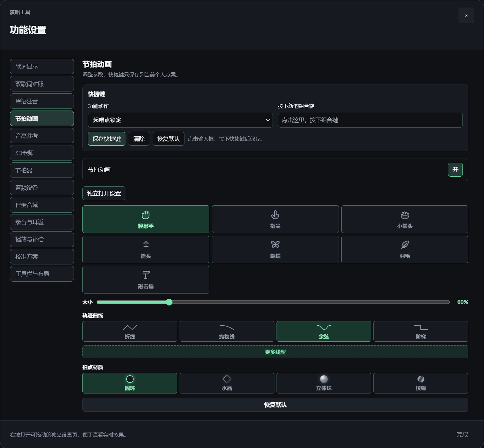
Task: Select the 抛物线 parabola curve
Action: [x=227, y=331]
